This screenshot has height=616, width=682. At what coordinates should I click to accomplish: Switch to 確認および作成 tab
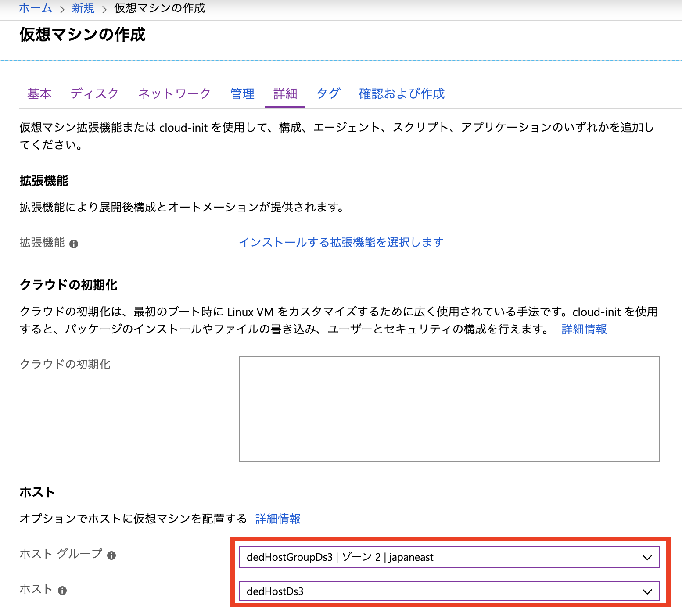[x=402, y=93]
